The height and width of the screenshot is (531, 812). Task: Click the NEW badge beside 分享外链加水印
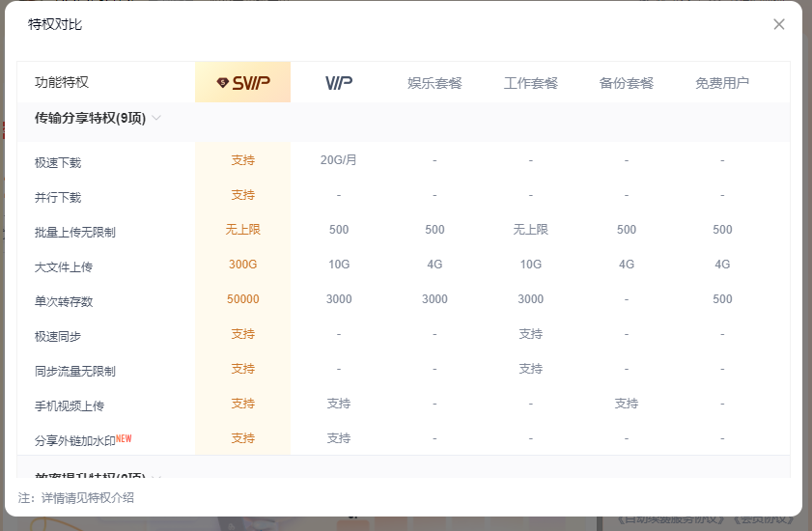click(124, 438)
